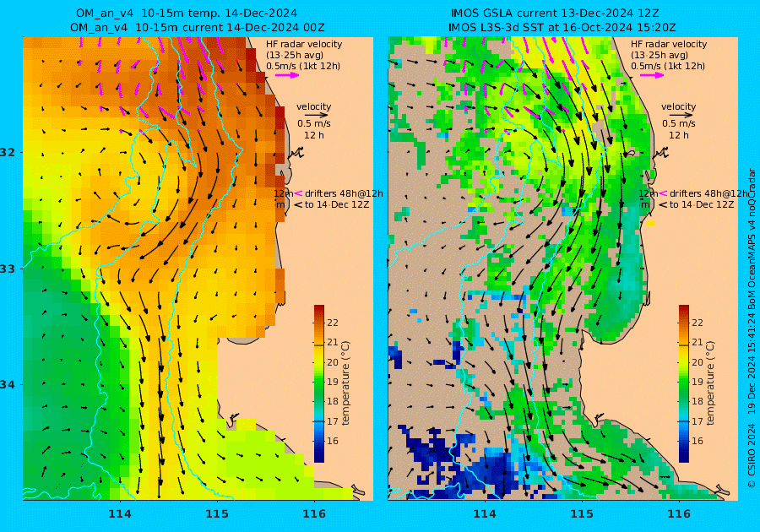This screenshot has width=760, height=532.
Task: Click 'temperature (°C)' label on left colorbar
Action: pyautogui.click(x=345, y=383)
